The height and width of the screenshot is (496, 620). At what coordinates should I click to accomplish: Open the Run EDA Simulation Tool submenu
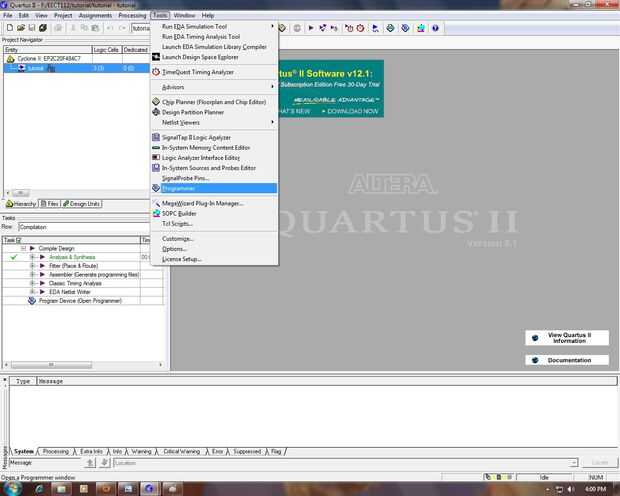(x=215, y=27)
